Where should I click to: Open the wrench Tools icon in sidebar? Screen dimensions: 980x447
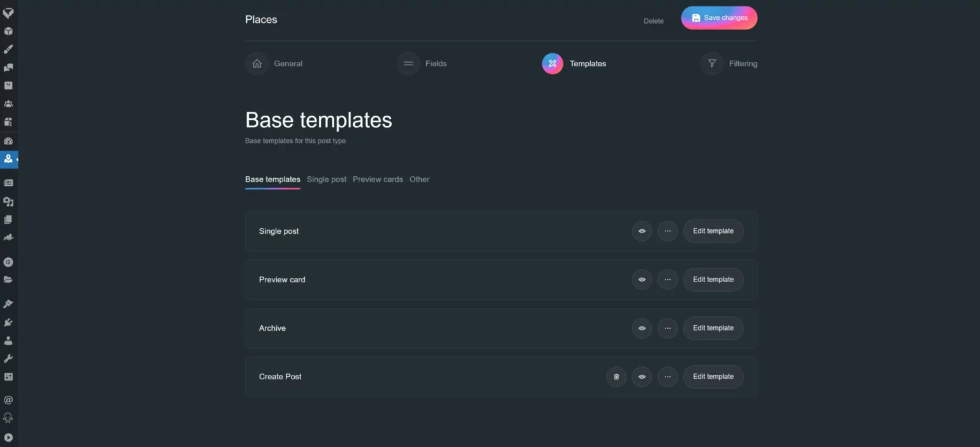8,359
